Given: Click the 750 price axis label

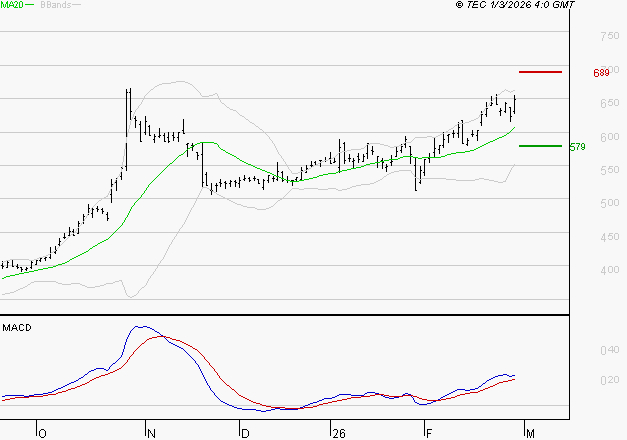Looking at the screenshot, I should coord(610,36).
